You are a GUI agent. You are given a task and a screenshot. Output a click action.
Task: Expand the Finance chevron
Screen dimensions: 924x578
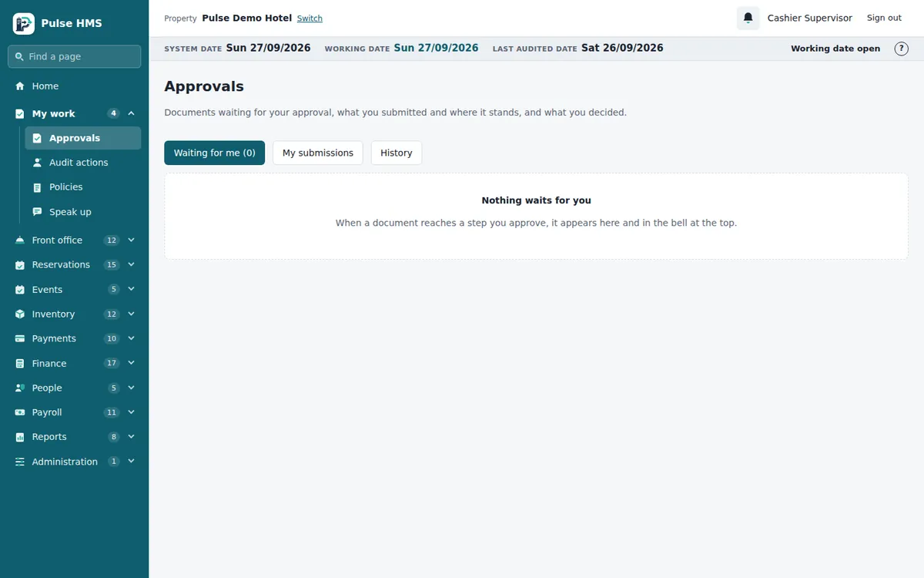131,363
